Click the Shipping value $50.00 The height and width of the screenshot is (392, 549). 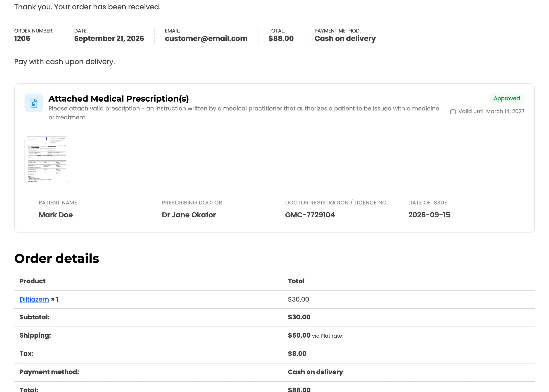tap(299, 335)
